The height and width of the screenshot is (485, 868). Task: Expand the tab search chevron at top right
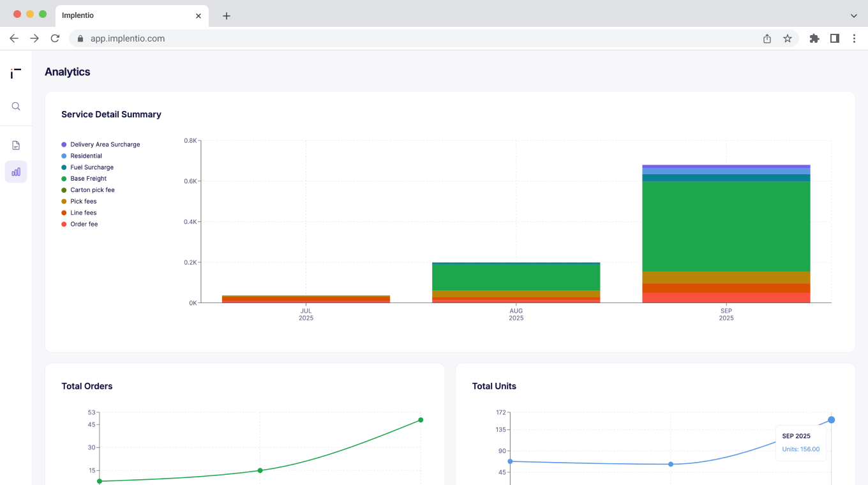tap(854, 15)
